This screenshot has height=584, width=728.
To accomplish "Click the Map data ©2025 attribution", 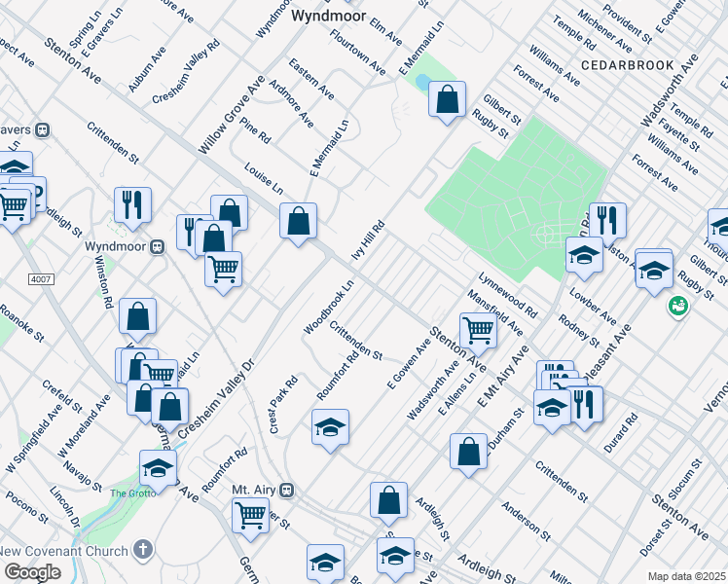I will (x=686, y=577).
